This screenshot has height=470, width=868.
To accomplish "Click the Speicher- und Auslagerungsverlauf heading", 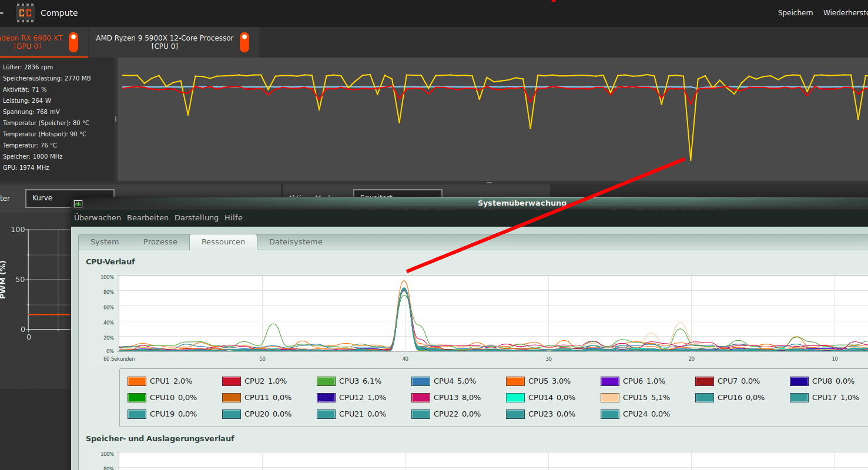I will click(160, 439).
